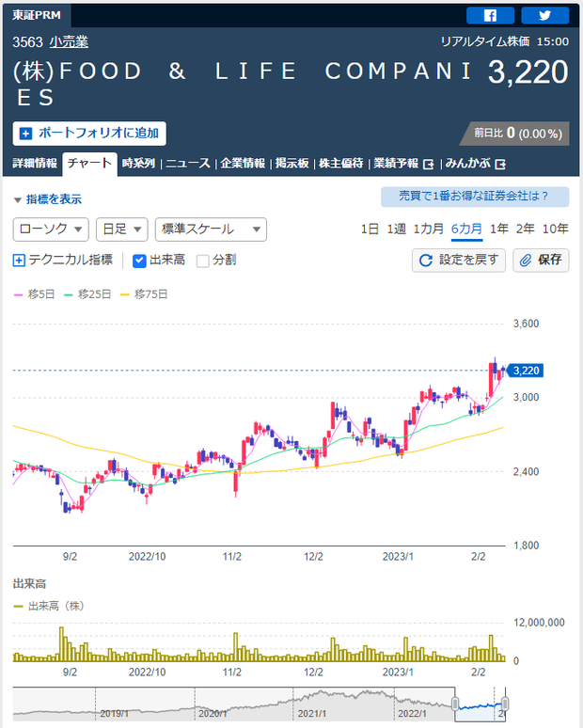The height and width of the screenshot is (728, 583).
Task: Open the ニュース tab
Action: (188, 164)
